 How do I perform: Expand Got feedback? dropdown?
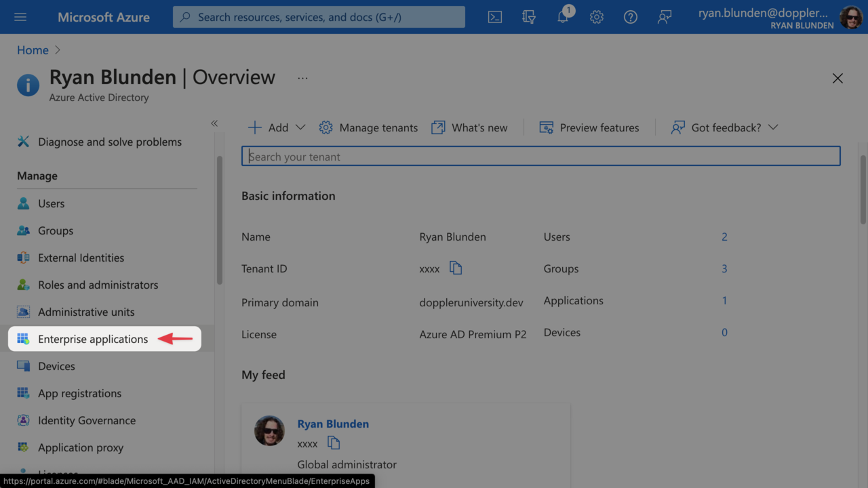[x=724, y=127]
